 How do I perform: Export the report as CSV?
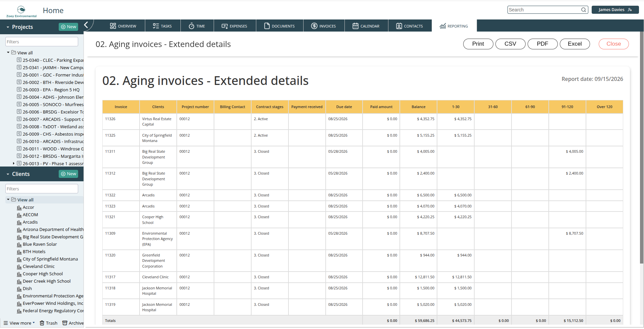pos(510,44)
